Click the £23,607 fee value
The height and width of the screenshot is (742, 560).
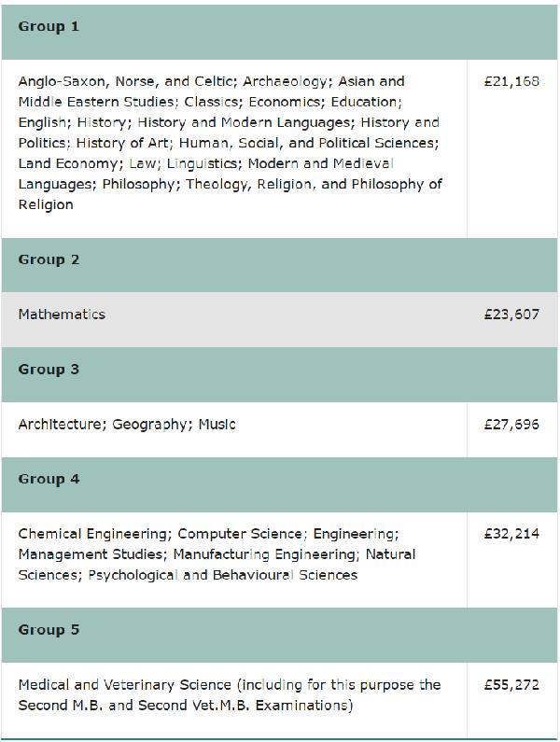[511, 315]
